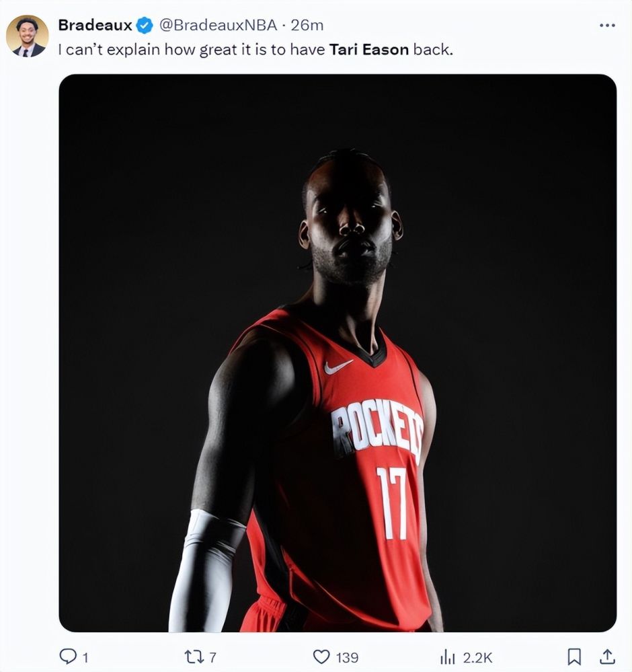The height and width of the screenshot is (672, 632).
Task: Click the reply speech bubble icon
Action: [69, 656]
